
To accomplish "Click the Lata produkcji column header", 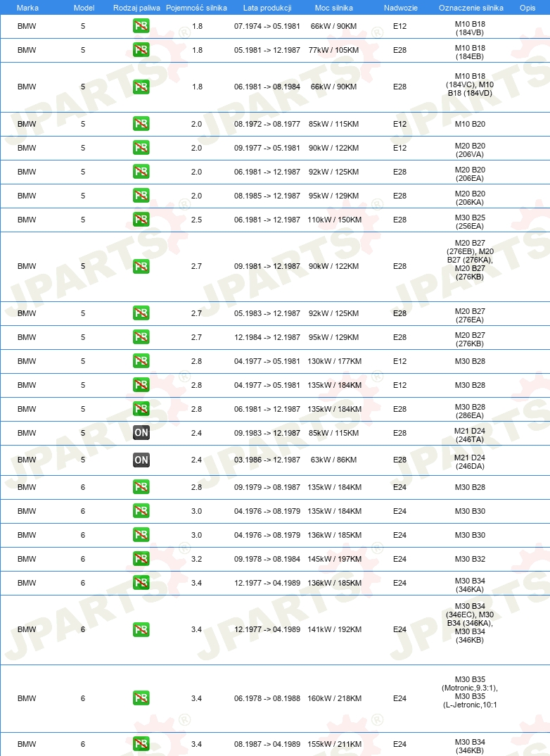I will coord(267,8).
